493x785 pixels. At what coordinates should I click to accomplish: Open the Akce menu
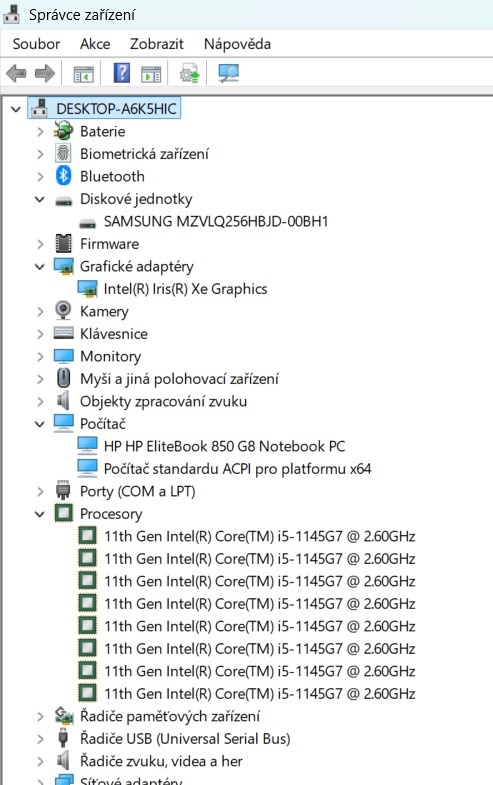click(95, 44)
